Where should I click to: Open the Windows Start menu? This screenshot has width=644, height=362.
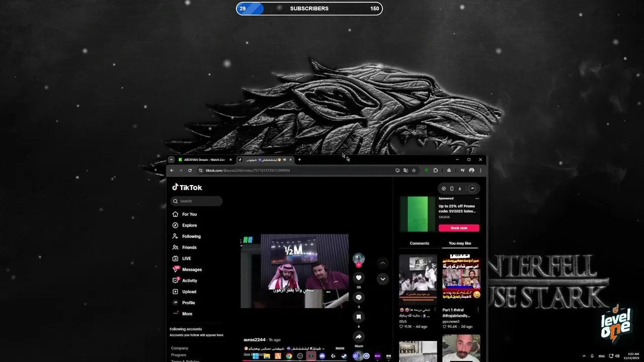pos(256,356)
